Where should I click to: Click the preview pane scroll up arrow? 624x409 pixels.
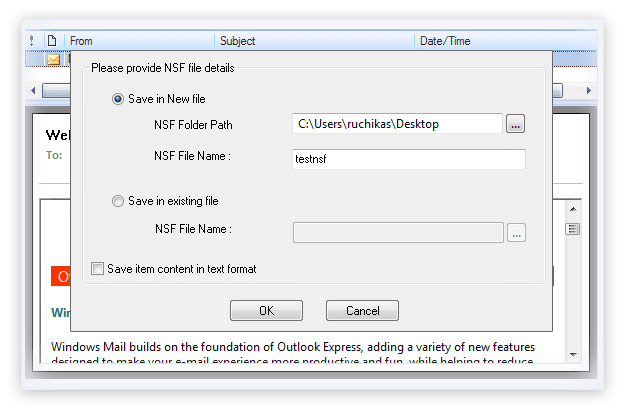click(x=573, y=209)
